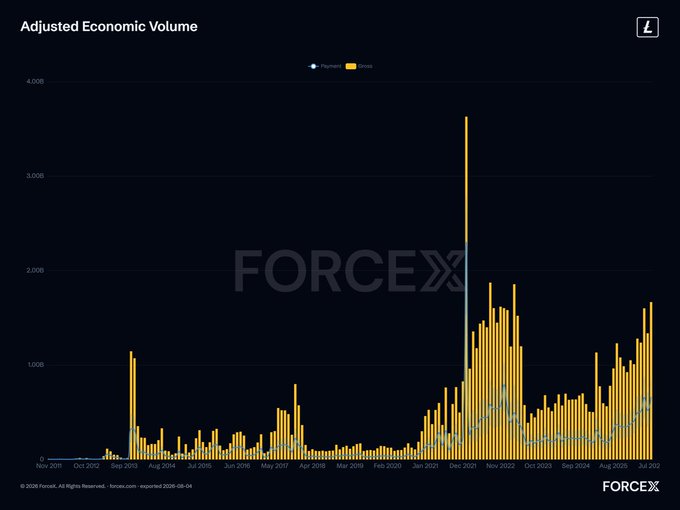Click the Gross legend label
The width and height of the screenshot is (680, 510).
point(365,66)
